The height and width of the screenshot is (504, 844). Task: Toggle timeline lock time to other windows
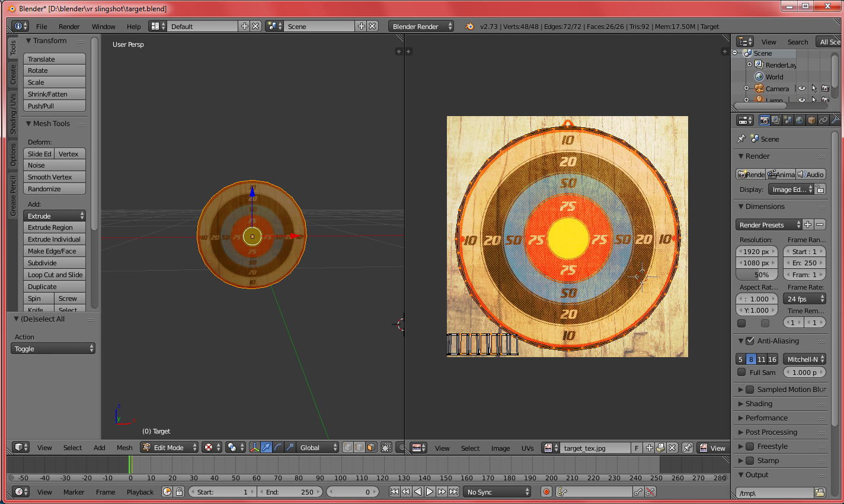[179, 492]
